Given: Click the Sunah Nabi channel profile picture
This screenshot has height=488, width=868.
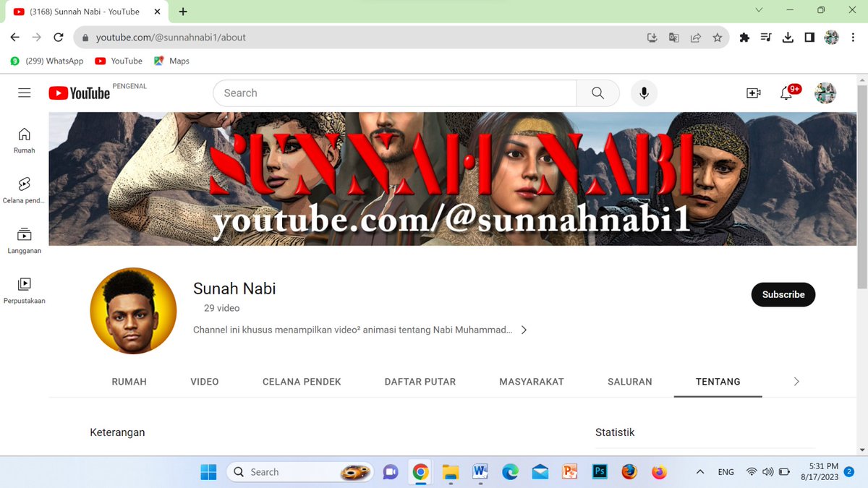Looking at the screenshot, I should [133, 311].
